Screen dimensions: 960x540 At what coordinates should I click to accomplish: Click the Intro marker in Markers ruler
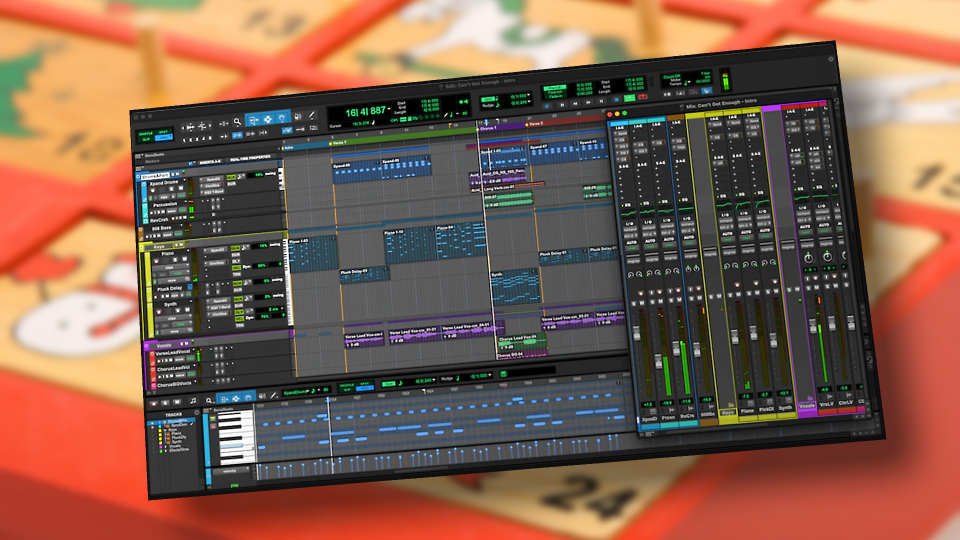coord(288,148)
